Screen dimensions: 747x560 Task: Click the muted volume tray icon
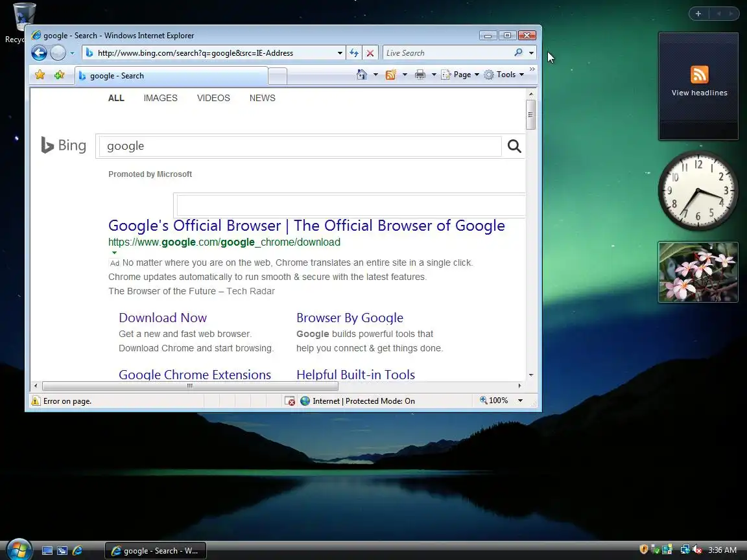click(697, 550)
